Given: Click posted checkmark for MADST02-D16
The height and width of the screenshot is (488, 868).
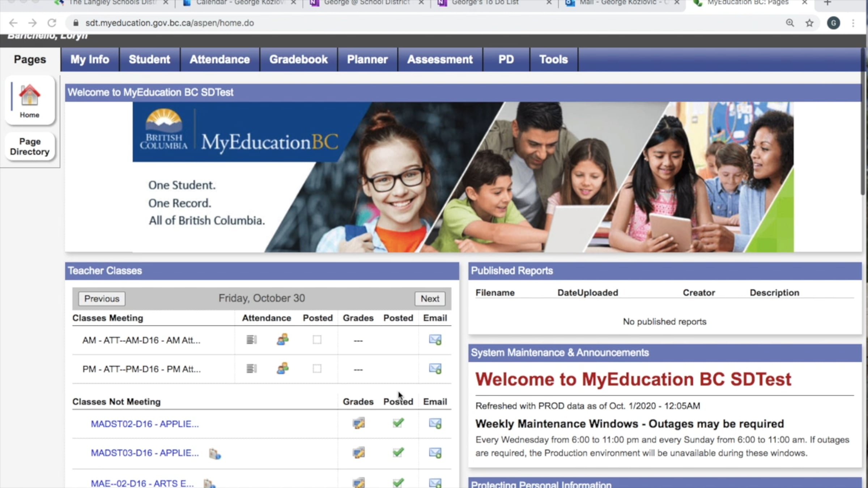Looking at the screenshot, I should pyautogui.click(x=398, y=423).
